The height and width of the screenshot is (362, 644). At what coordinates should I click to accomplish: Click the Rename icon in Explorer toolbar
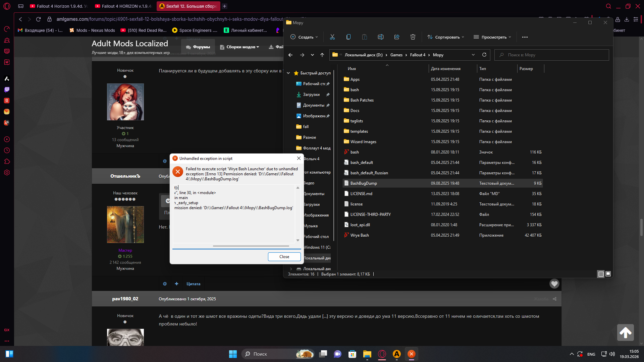381,37
